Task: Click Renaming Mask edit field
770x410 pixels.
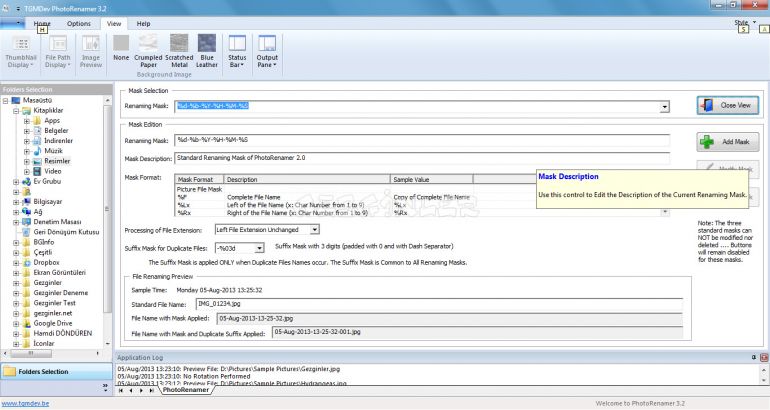Action: pos(422,140)
